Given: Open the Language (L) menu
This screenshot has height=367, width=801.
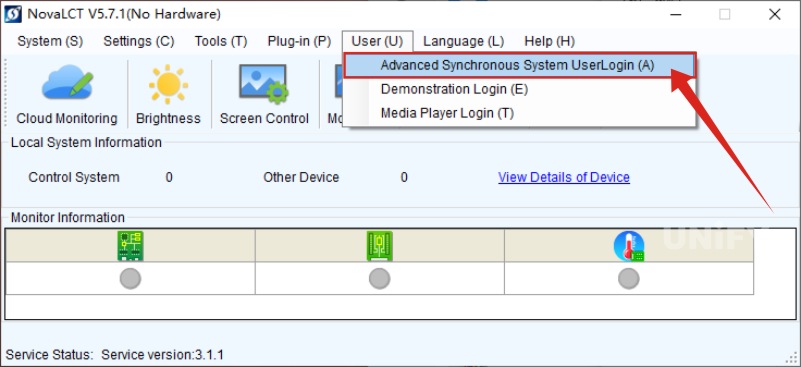Looking at the screenshot, I should coord(463,41).
